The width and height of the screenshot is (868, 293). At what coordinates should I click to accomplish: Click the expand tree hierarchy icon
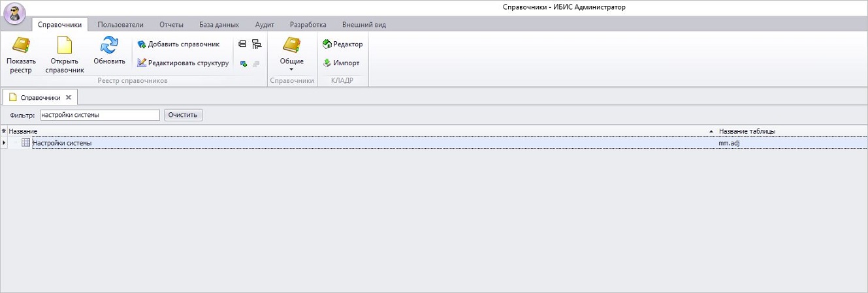point(256,44)
